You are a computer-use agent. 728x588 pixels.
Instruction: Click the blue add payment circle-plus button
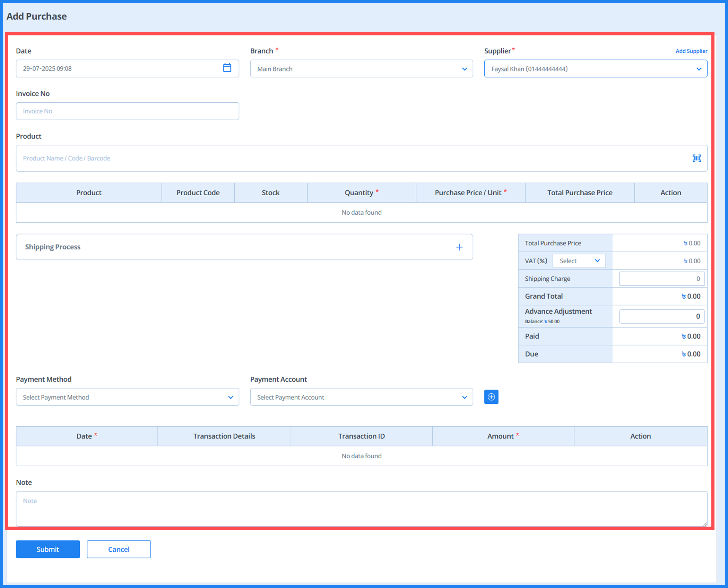coord(491,397)
